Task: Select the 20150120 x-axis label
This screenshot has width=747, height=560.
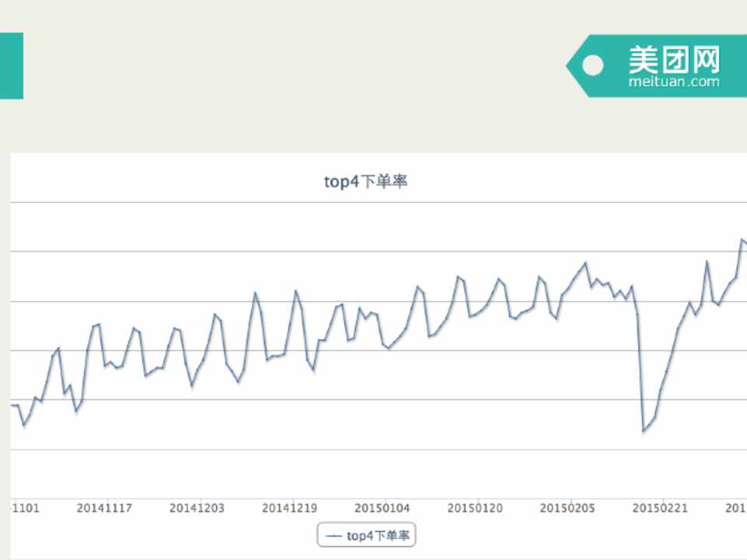Action: [475, 509]
